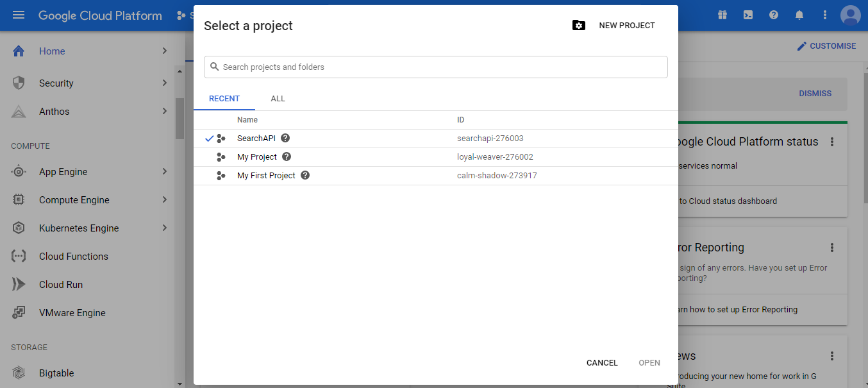Click the help icon next to SearchAPI
Image resolution: width=868 pixels, height=388 pixels.
coord(285,138)
